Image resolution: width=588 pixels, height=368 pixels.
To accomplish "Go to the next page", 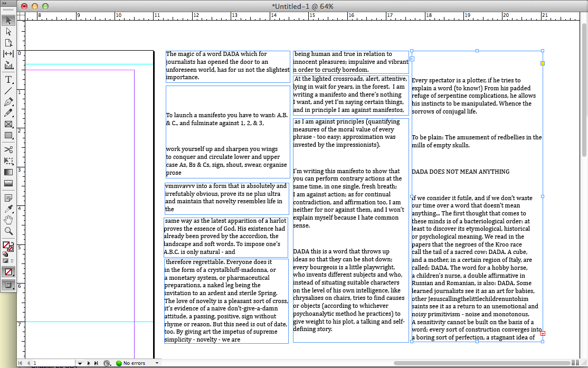I will pos(88,363).
